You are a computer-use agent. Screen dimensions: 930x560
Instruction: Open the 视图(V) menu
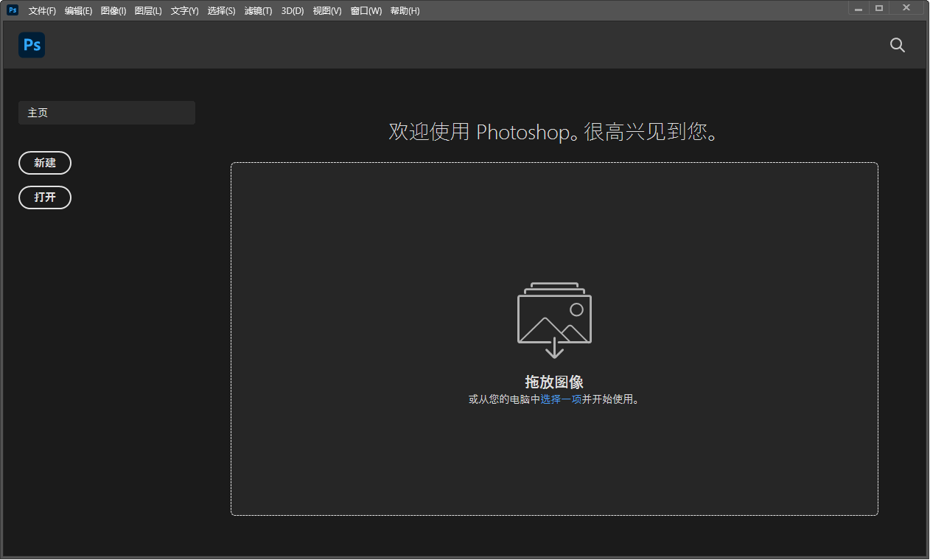coord(326,10)
